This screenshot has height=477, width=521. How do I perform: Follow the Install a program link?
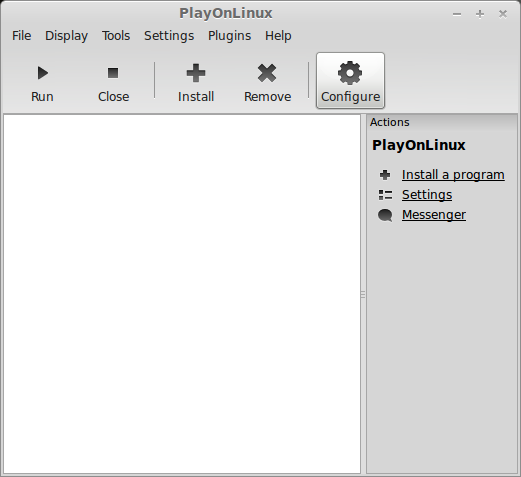click(453, 175)
